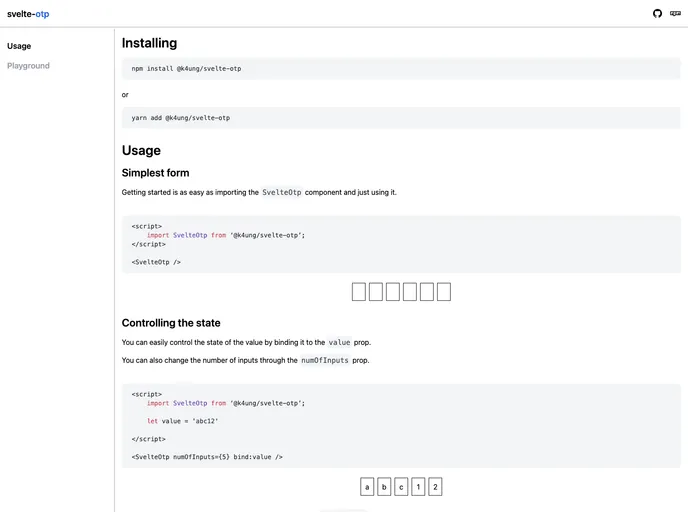
Task: Click the Controlling the state code example
Action: point(400,425)
